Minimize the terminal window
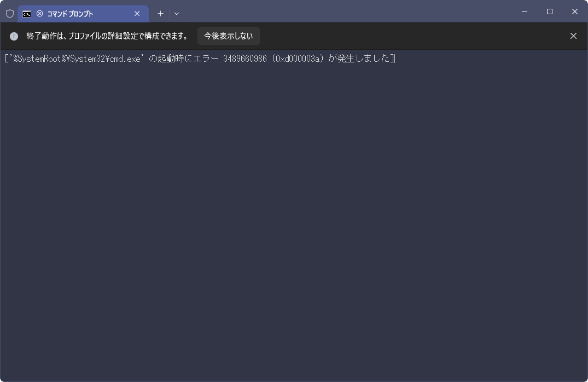This screenshot has width=588, height=382. tap(525, 11)
